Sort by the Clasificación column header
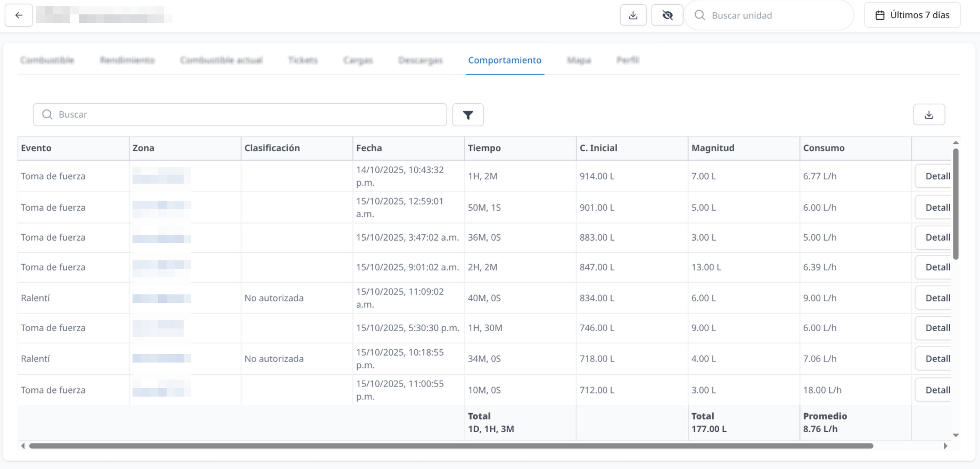The width and height of the screenshot is (980, 469). click(297, 148)
